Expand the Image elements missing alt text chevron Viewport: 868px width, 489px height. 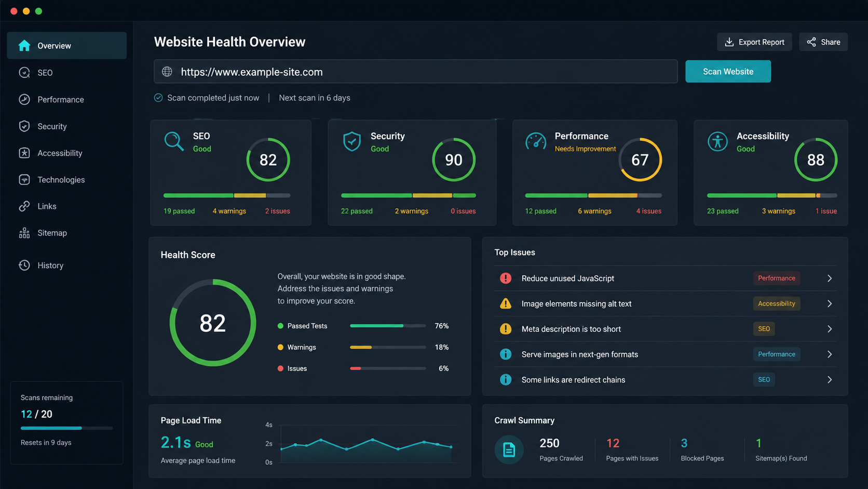tap(830, 303)
